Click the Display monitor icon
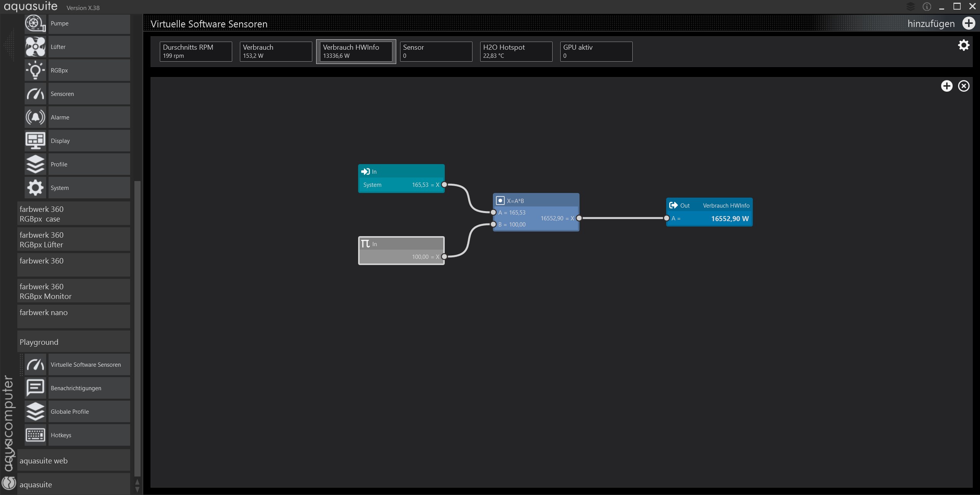Screen dimensions: 980x495 (35, 141)
